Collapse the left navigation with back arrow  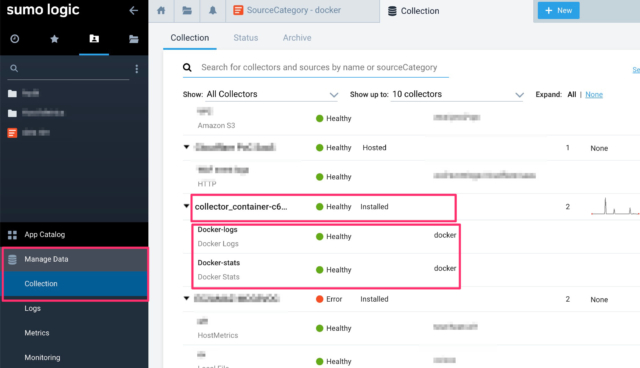point(133,10)
